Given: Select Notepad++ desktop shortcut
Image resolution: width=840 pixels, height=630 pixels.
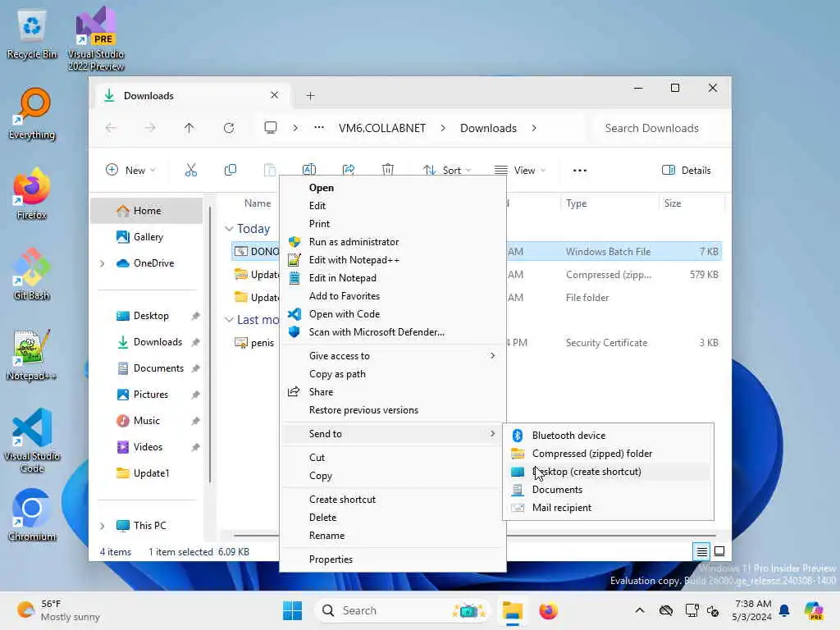Looking at the screenshot, I should 32,354.
